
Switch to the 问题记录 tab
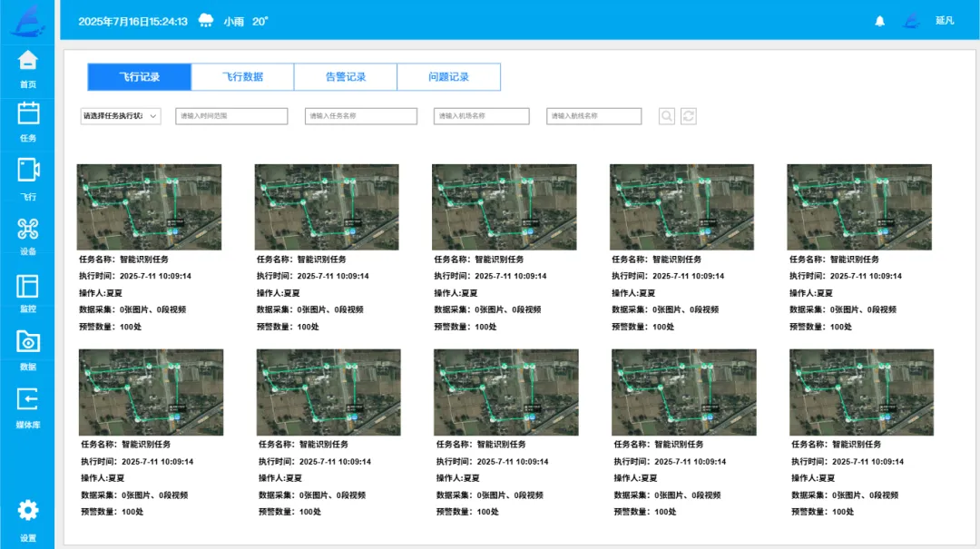[449, 77]
